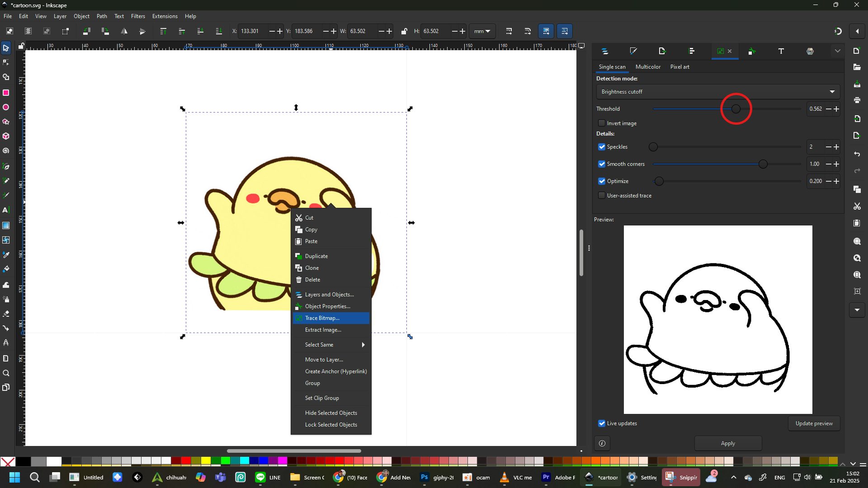Choose Trace Bitmap... from context menu

[x=331, y=318]
